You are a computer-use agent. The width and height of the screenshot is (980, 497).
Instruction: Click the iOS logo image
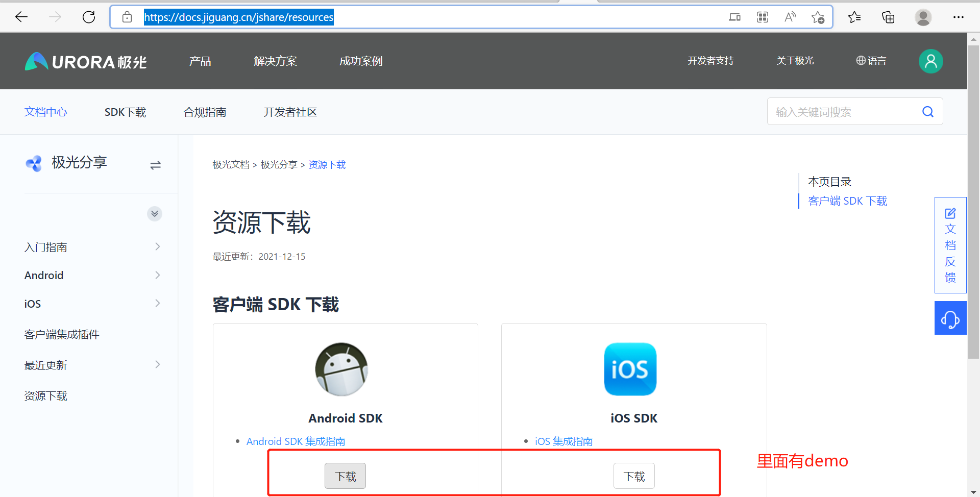(x=630, y=369)
